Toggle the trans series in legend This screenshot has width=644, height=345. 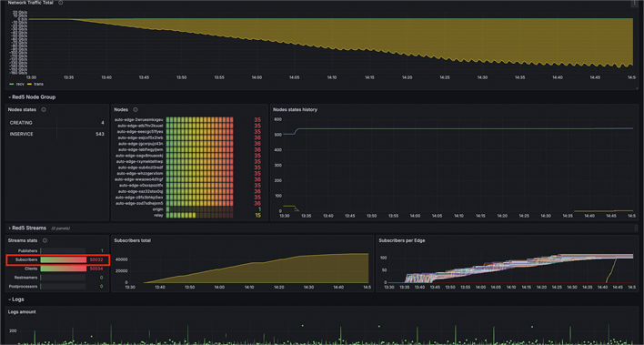click(x=39, y=84)
